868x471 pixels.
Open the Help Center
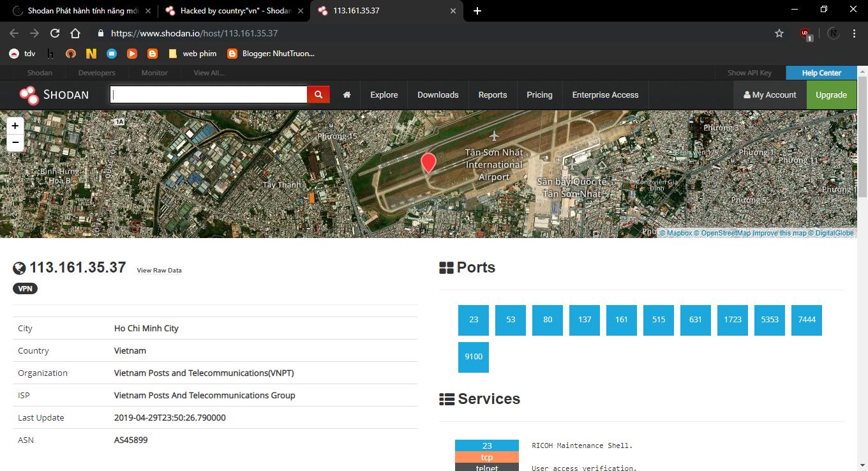coord(821,73)
